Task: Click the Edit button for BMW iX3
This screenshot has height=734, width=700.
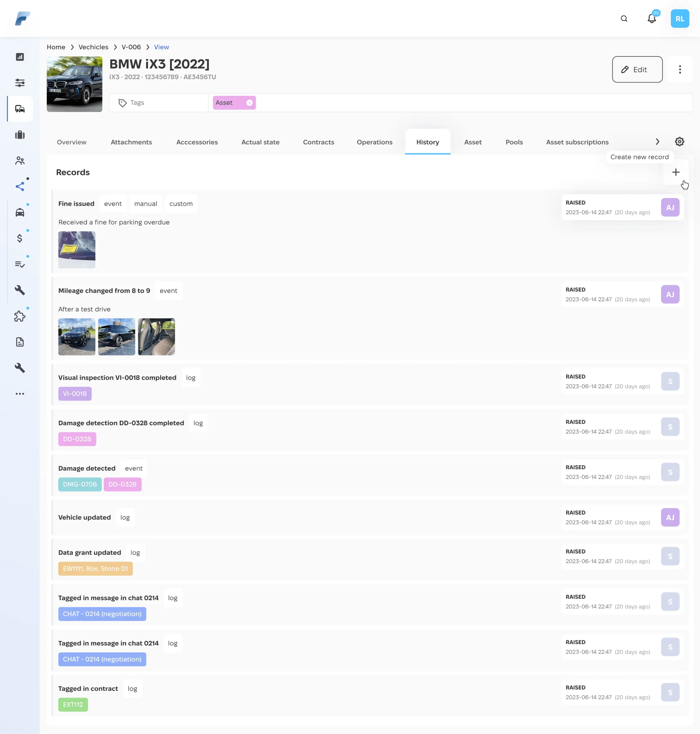Action: pyautogui.click(x=637, y=69)
